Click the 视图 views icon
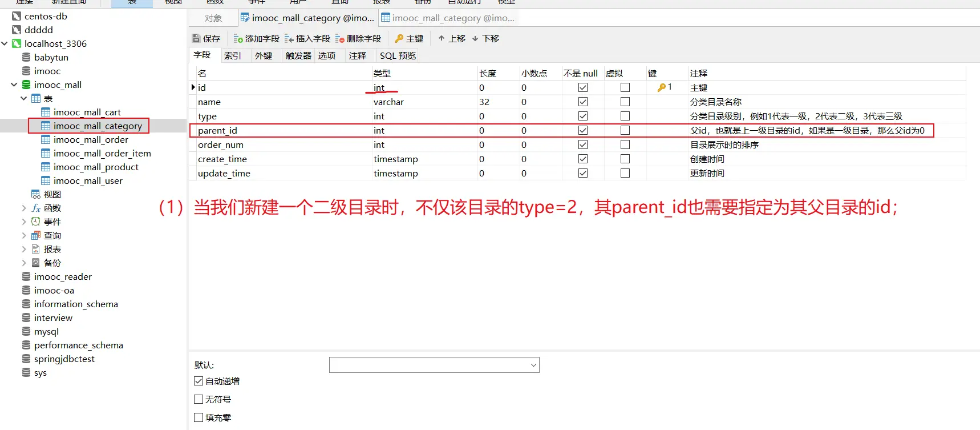The height and width of the screenshot is (430, 980). (x=36, y=194)
